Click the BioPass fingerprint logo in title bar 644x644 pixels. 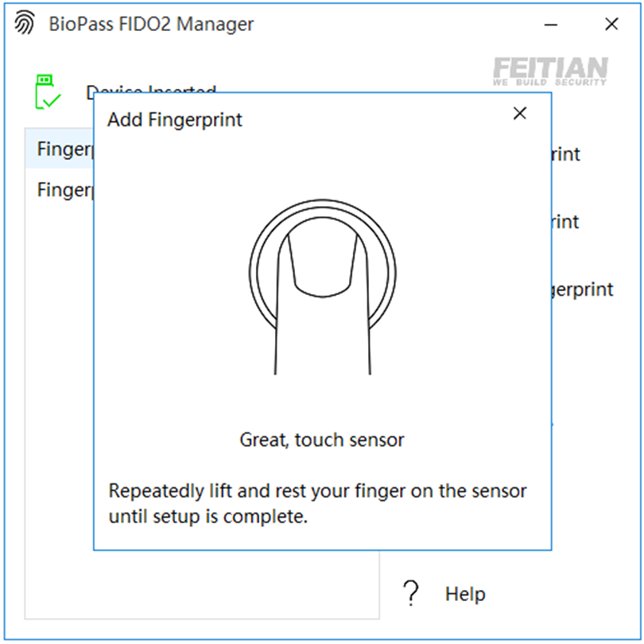tap(25, 24)
